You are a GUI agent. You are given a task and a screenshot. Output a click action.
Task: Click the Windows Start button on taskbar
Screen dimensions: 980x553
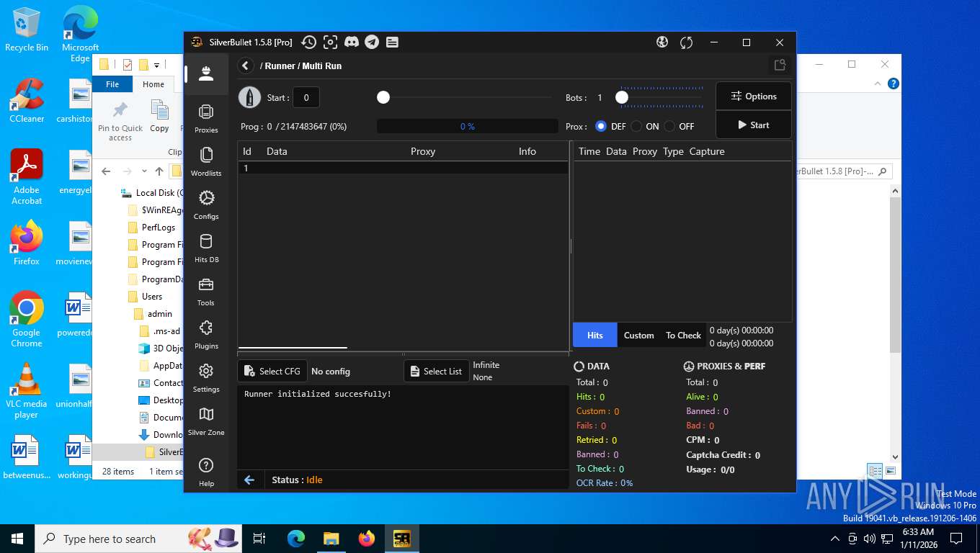coord(17,539)
